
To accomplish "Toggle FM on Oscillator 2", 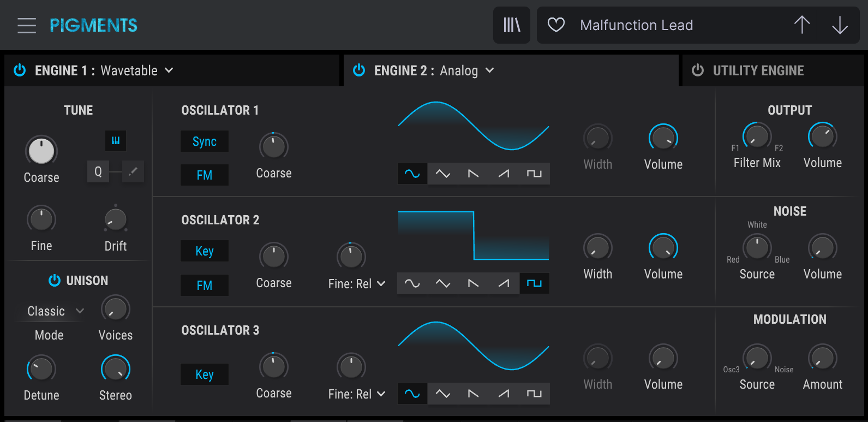I will click(205, 285).
